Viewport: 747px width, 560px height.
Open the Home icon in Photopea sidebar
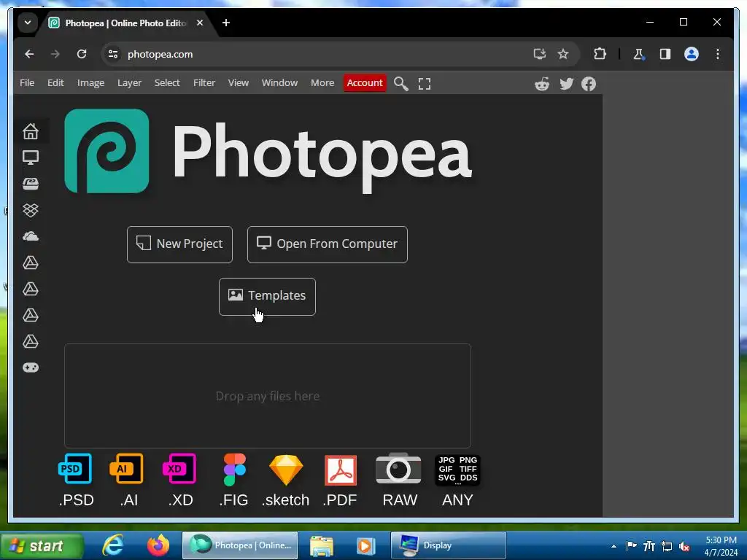coord(31,131)
